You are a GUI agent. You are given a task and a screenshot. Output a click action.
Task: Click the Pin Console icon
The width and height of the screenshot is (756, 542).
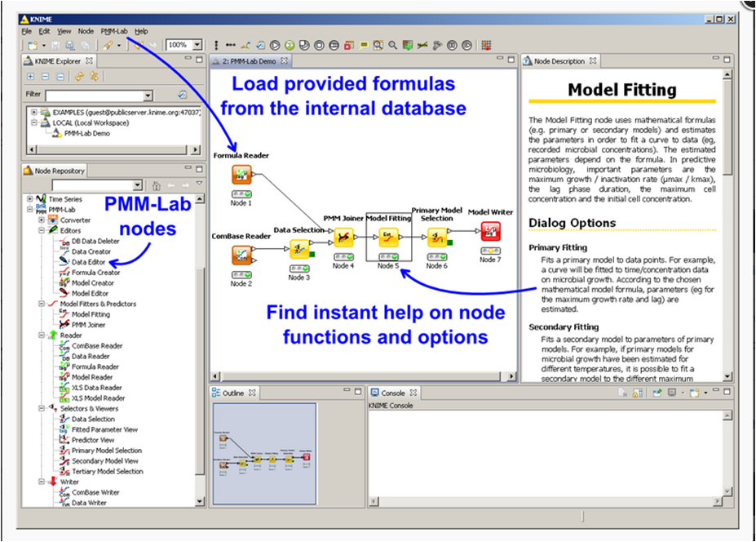[657, 393]
